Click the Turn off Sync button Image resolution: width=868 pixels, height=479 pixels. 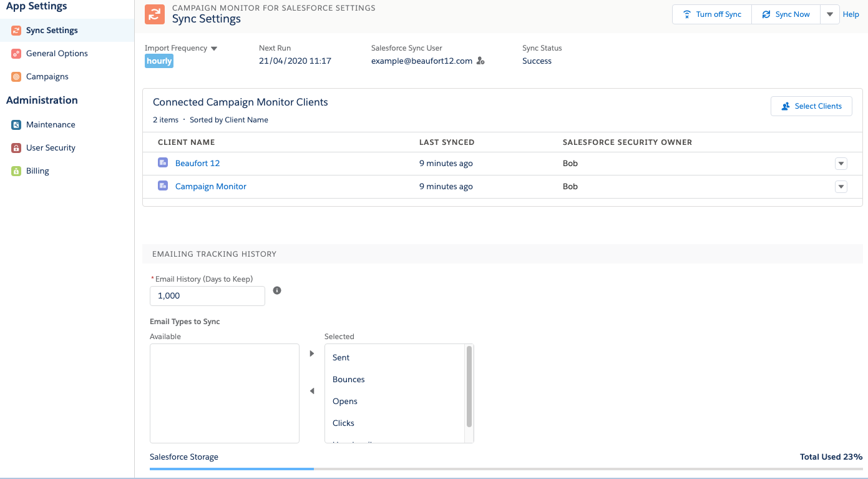tap(712, 14)
